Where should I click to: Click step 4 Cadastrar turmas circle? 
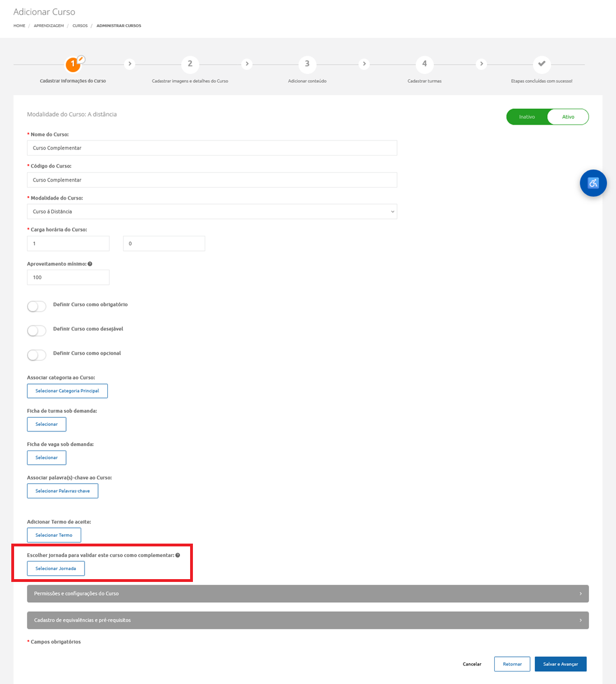(424, 64)
